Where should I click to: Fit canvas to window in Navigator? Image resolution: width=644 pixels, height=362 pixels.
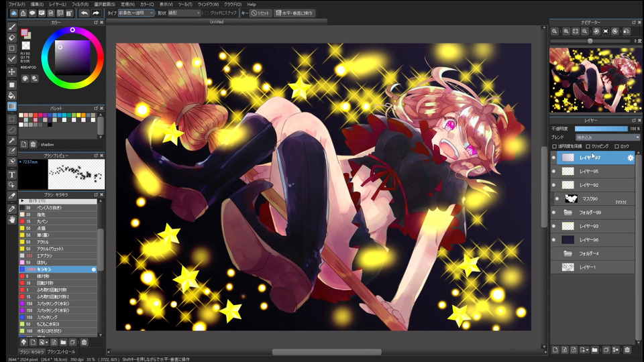[x=576, y=32]
